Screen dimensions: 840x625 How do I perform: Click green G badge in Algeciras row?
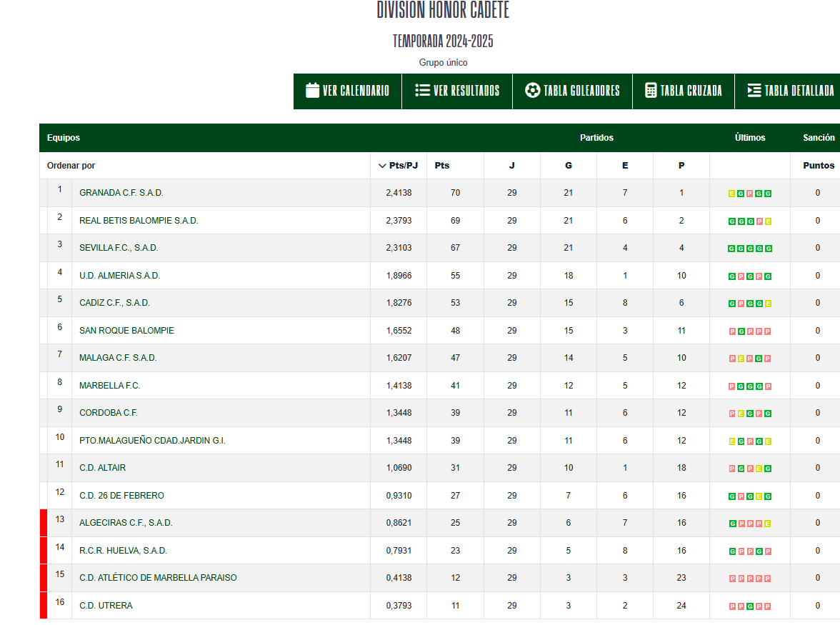(x=731, y=524)
